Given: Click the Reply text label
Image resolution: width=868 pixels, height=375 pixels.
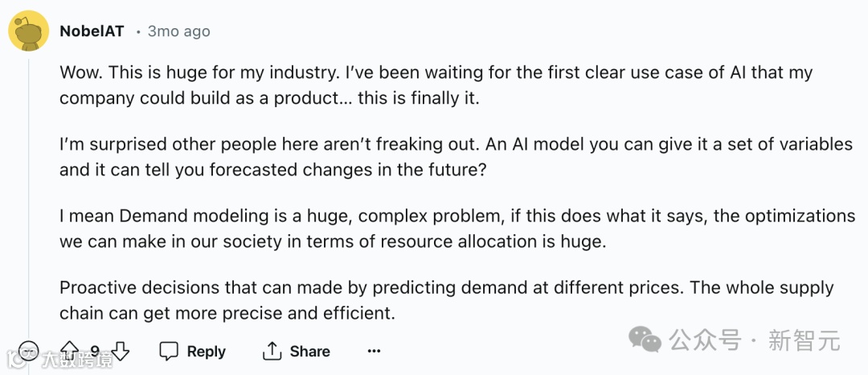Looking at the screenshot, I should point(206,352).
